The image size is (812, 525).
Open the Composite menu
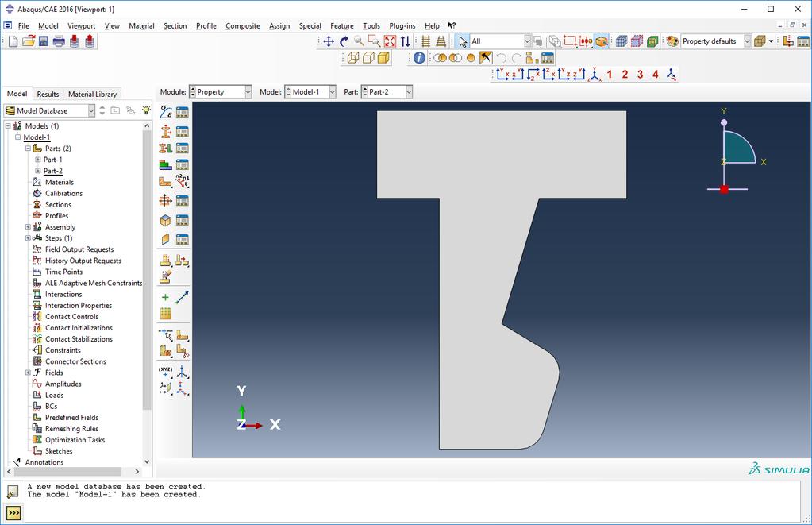[x=243, y=26]
